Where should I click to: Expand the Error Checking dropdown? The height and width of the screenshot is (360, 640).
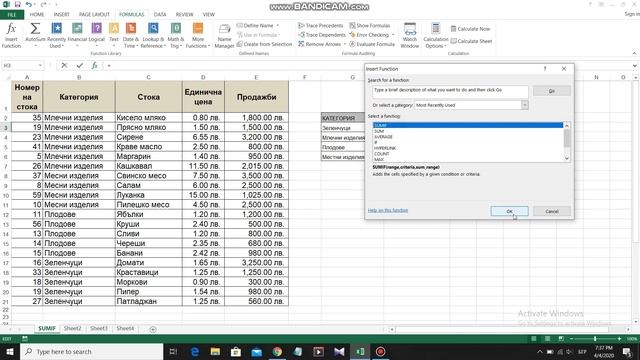point(393,35)
